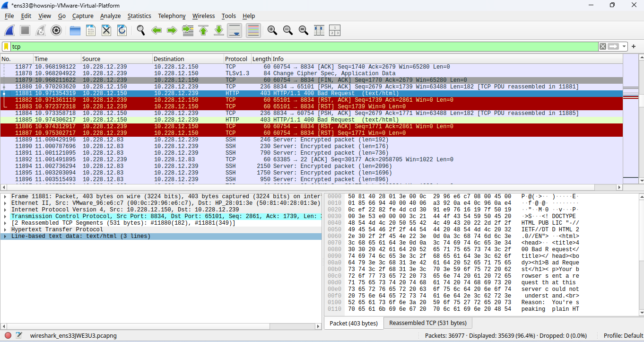Jump to the last packet
The image size is (644, 342).
pos(219,31)
